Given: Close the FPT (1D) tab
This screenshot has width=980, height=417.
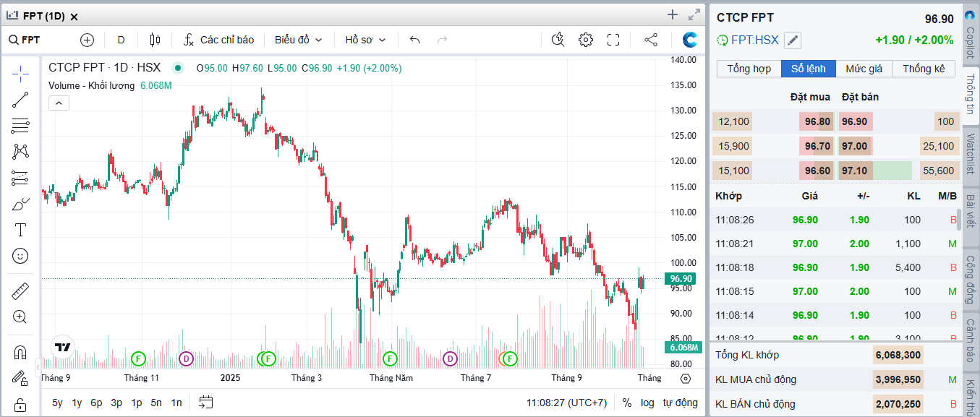Looking at the screenshot, I should [x=74, y=17].
